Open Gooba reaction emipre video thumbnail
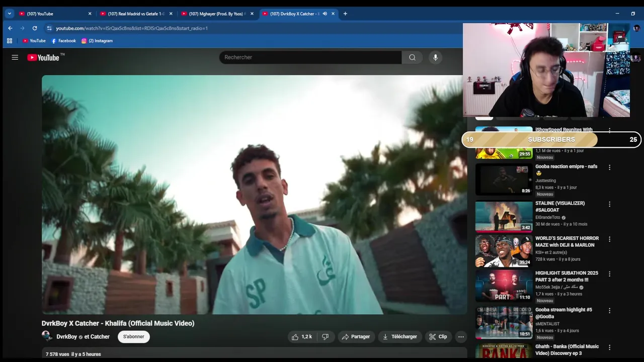644x362 pixels. (504, 179)
